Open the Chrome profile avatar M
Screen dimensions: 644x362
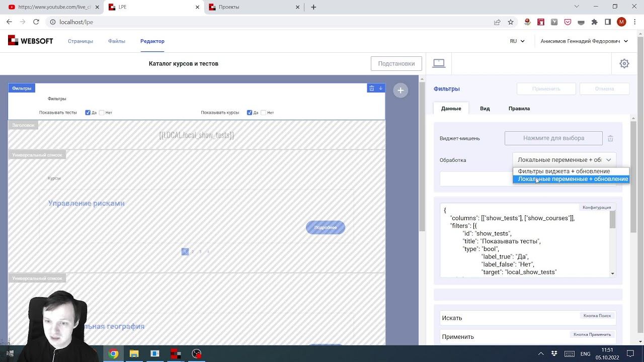[621, 22]
